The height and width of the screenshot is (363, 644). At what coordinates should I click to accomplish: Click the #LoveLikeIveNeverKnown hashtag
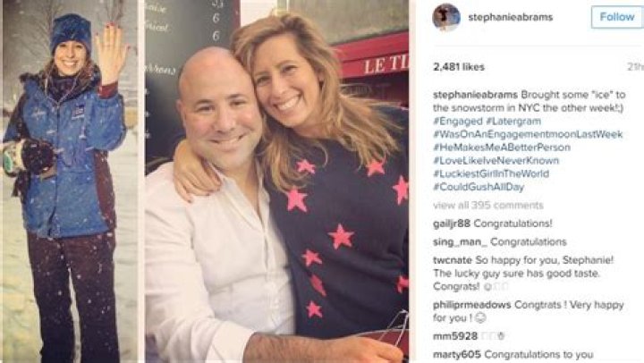[496, 161]
